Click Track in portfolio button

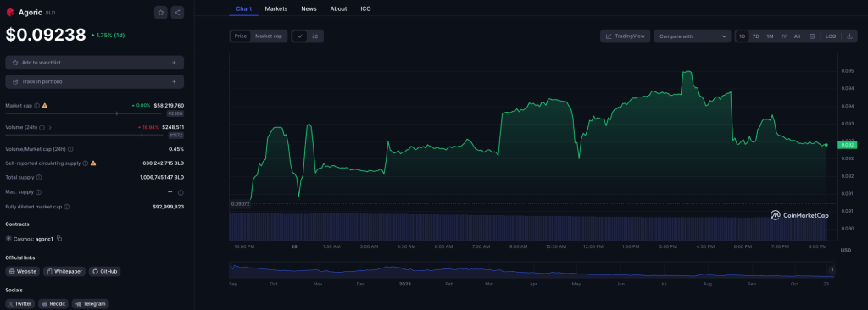pyautogui.click(x=95, y=82)
